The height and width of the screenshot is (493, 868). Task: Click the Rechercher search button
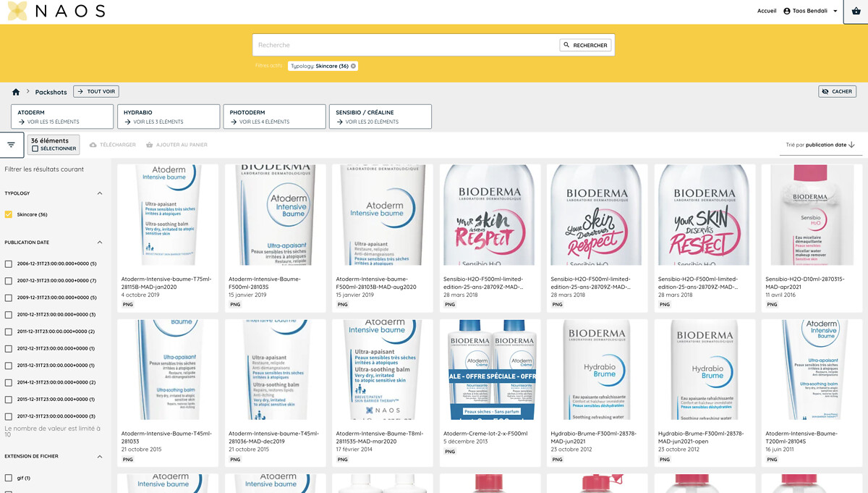pos(585,45)
